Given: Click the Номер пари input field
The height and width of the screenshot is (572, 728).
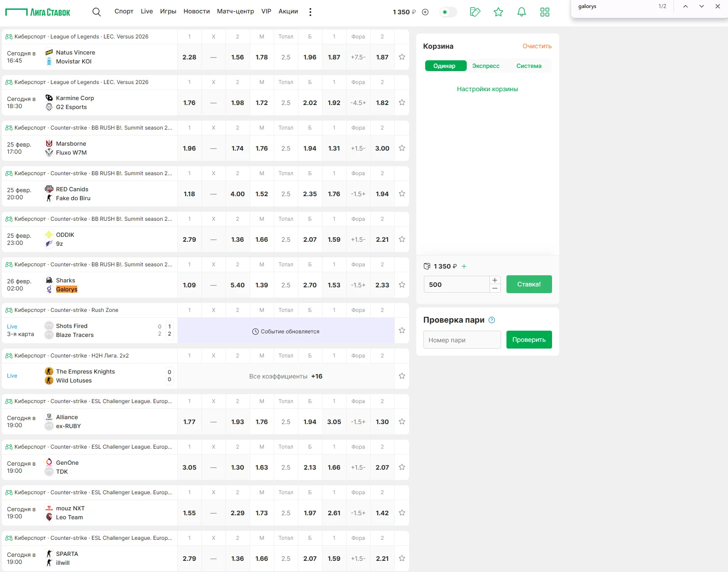Looking at the screenshot, I should tap(462, 340).
